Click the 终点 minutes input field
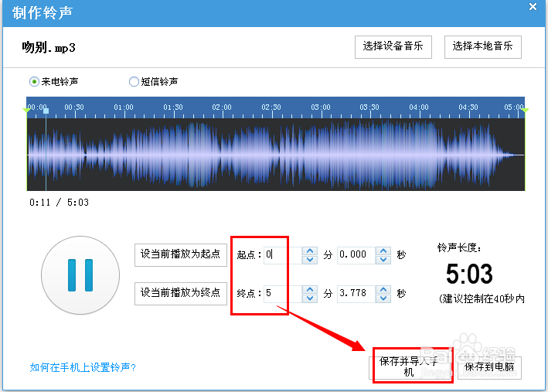The width and height of the screenshot is (548, 392). (x=283, y=293)
